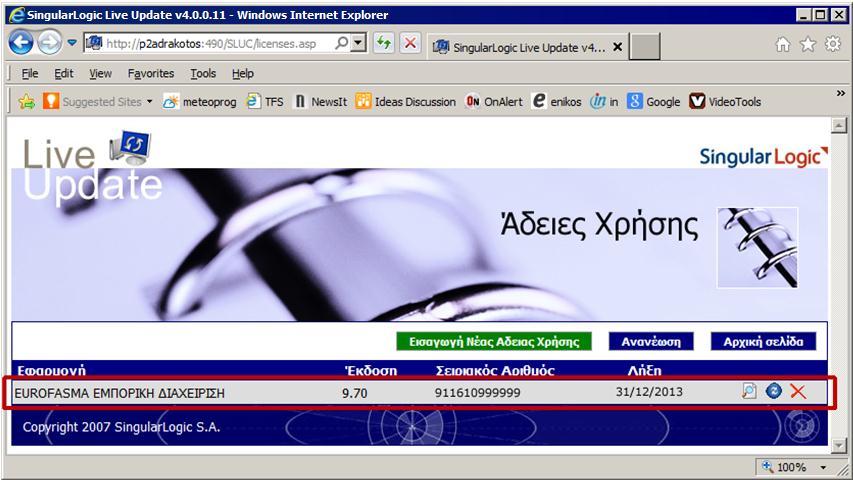The height and width of the screenshot is (480, 853).
Task: Click the Έκδοση column header
Action: (x=371, y=371)
